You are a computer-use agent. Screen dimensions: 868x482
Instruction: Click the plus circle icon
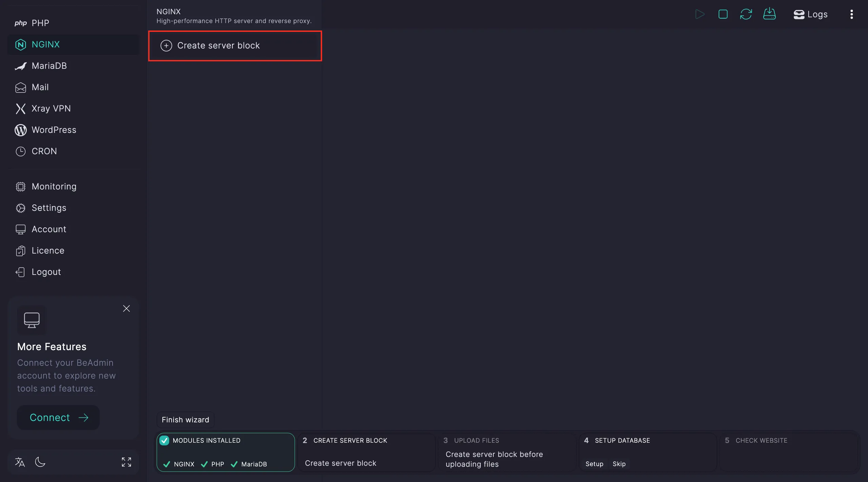coord(166,45)
